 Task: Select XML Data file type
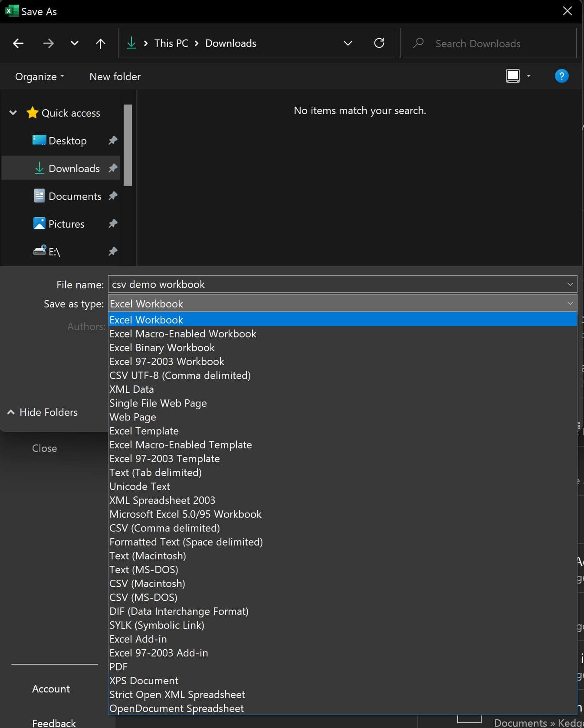(x=342, y=389)
